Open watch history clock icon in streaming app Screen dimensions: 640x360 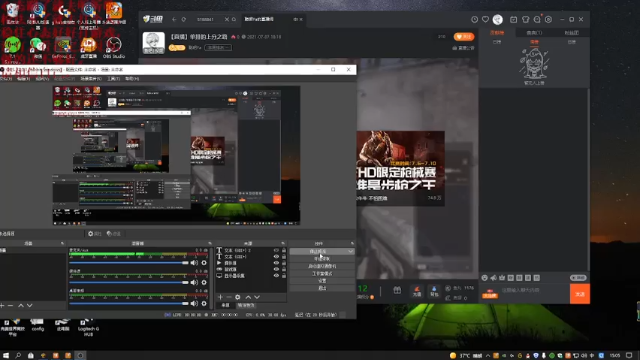474,19
